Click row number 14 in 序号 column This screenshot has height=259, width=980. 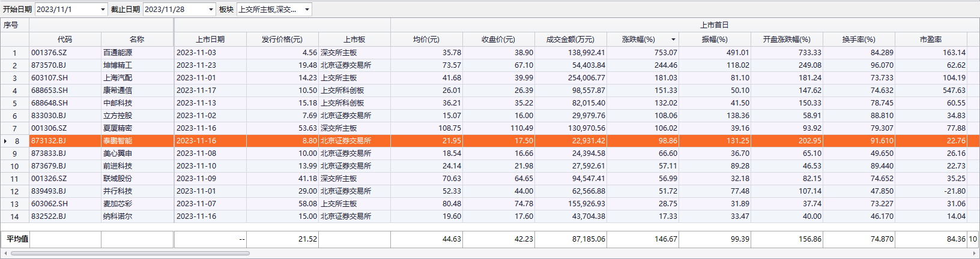click(14, 216)
